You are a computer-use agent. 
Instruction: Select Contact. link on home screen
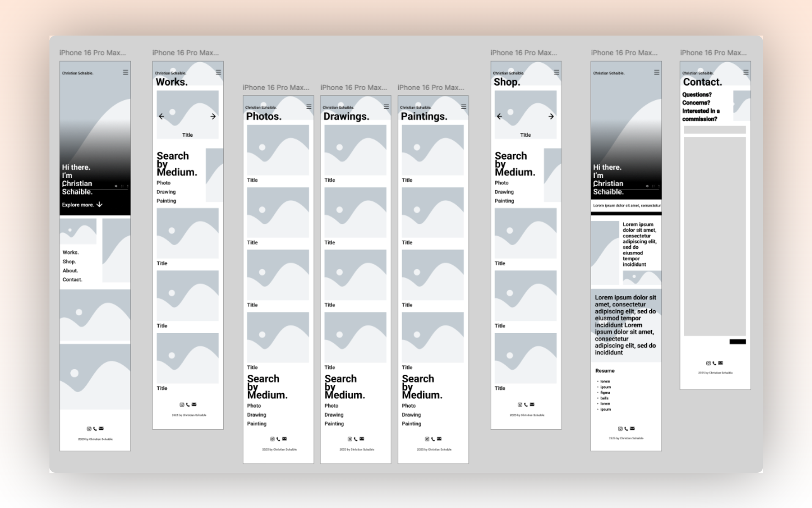click(72, 280)
